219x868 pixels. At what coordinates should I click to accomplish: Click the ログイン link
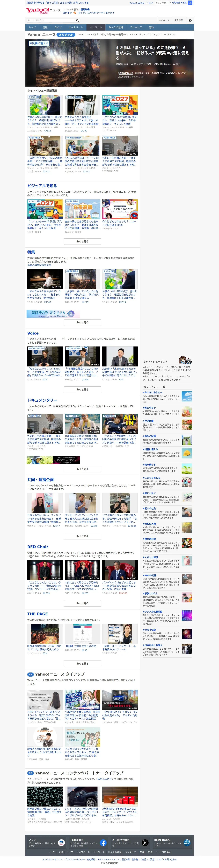point(67,12)
